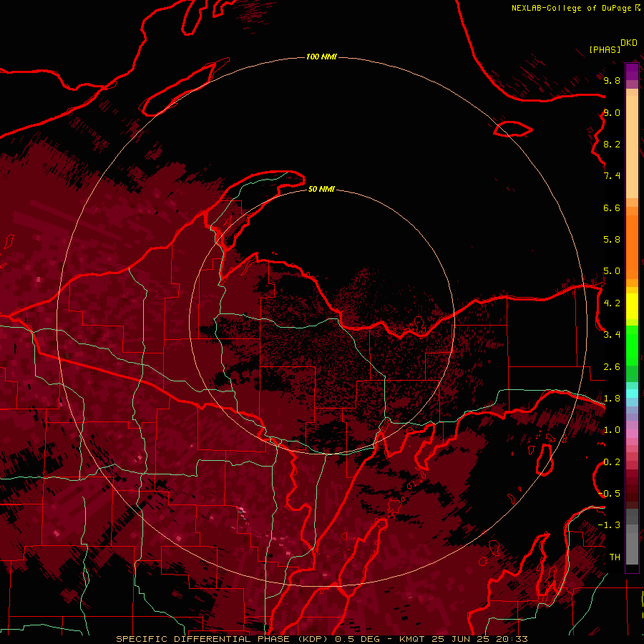Click the 50 NMI range ring label
The image size is (644, 644).
321,189
